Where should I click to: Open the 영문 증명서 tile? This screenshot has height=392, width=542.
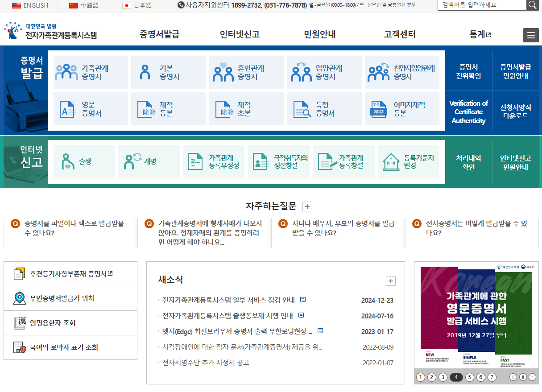91,109
